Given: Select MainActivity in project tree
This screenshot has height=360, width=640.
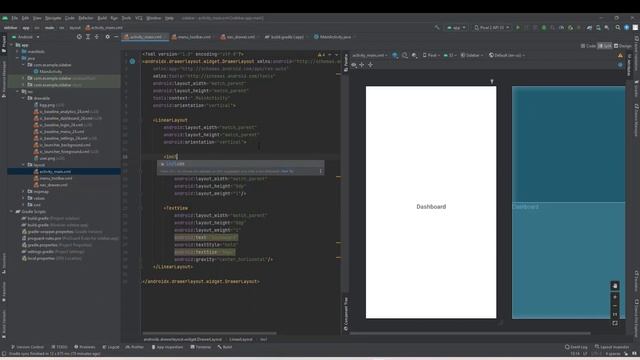Looking at the screenshot, I should 51,71.
